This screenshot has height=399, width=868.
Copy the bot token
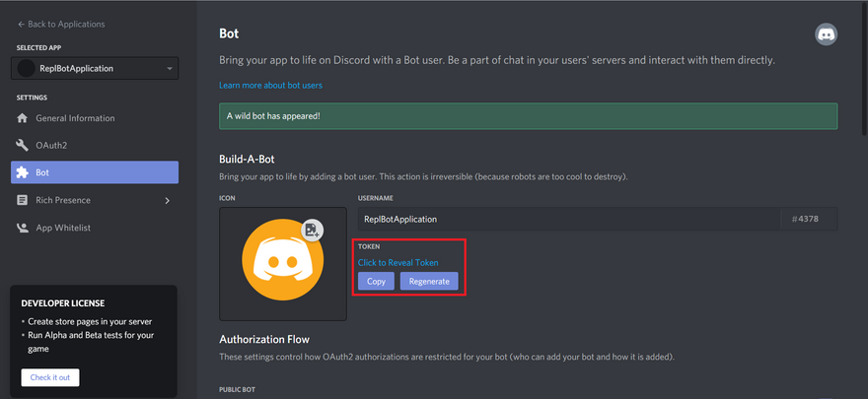[x=376, y=281]
